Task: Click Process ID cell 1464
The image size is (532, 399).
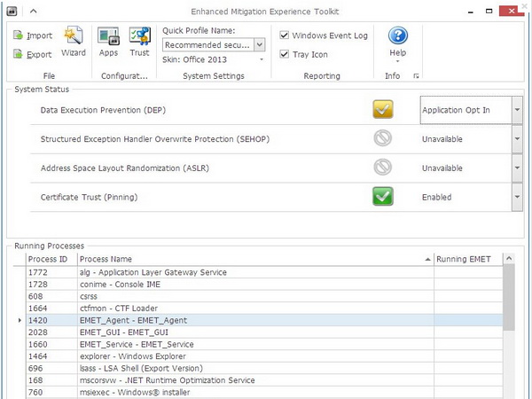Action: (x=51, y=356)
